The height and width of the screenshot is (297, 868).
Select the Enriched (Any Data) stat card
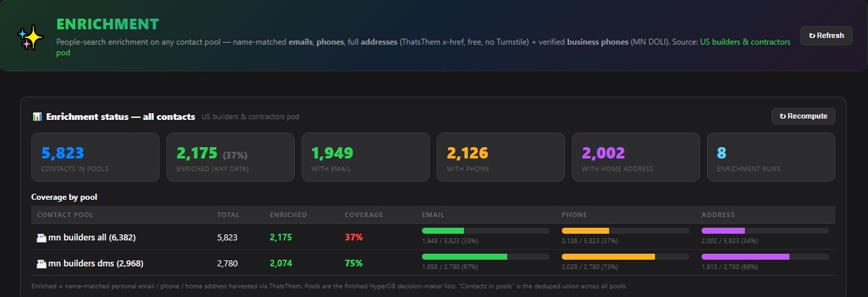(x=230, y=157)
